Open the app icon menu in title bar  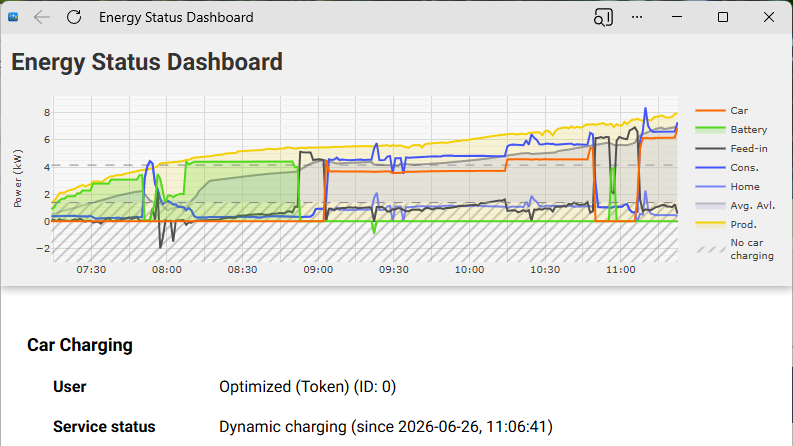pos(13,17)
